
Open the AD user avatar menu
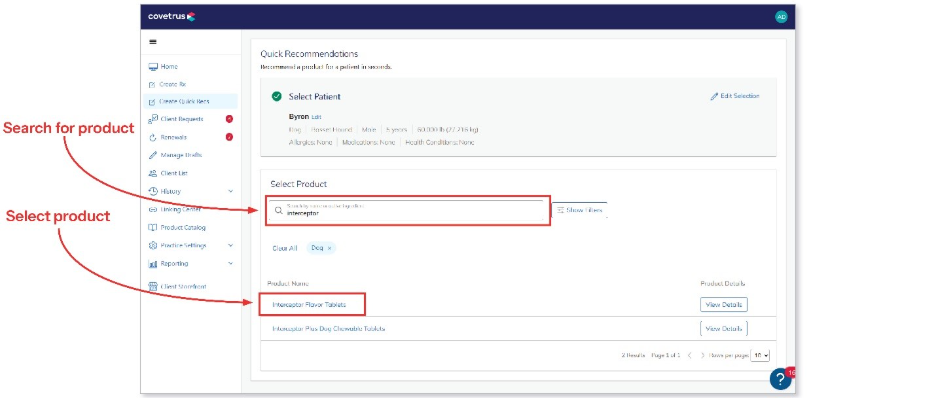coord(781,17)
